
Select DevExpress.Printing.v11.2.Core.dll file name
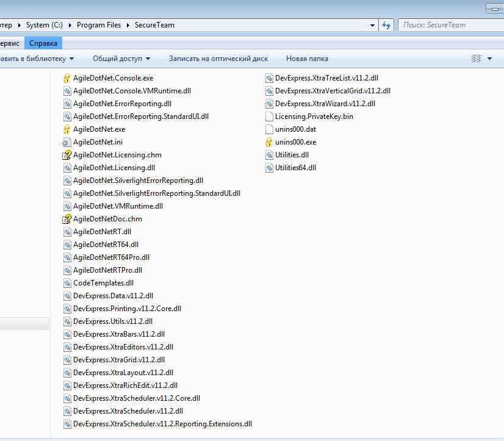(x=128, y=309)
